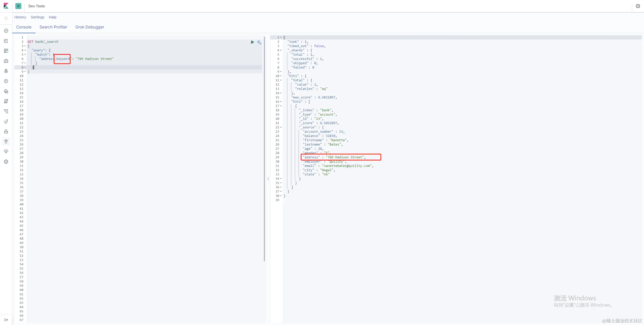
Task: Switch to the Grok Debugger tab
Action: [90, 27]
